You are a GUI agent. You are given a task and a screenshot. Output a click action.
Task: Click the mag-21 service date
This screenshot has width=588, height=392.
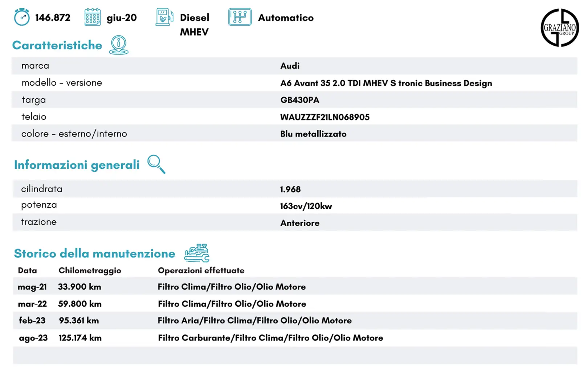[32, 287]
